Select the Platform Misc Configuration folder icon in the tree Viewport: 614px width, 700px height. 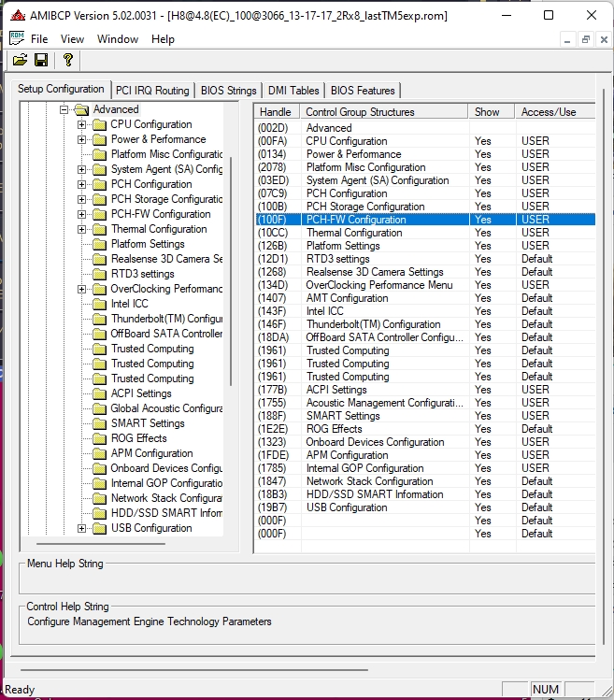point(99,154)
